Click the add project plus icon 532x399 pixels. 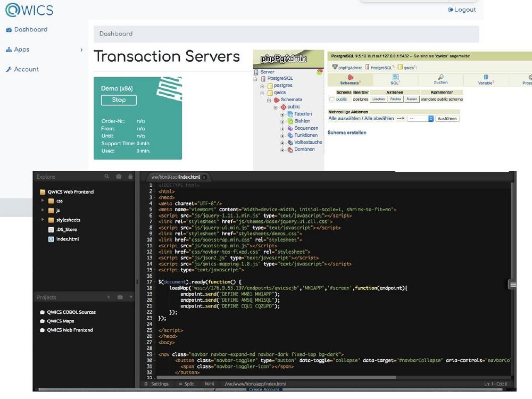click(109, 297)
